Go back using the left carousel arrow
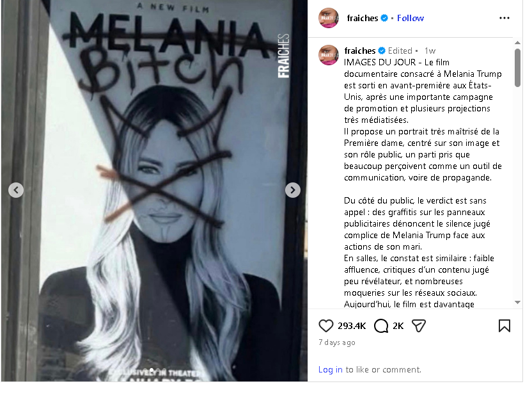Viewport: 532px width, 393px height. click(15, 190)
